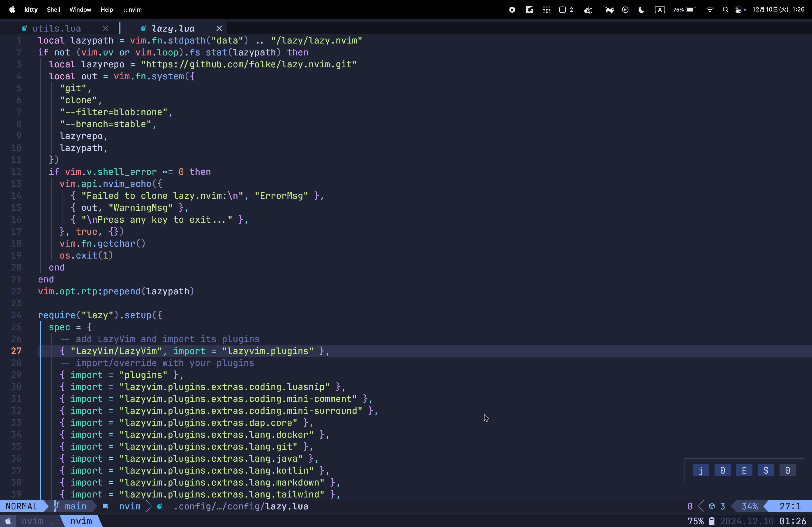Click line number 27 in the gutter
The width and height of the screenshot is (812, 527).
16,351
